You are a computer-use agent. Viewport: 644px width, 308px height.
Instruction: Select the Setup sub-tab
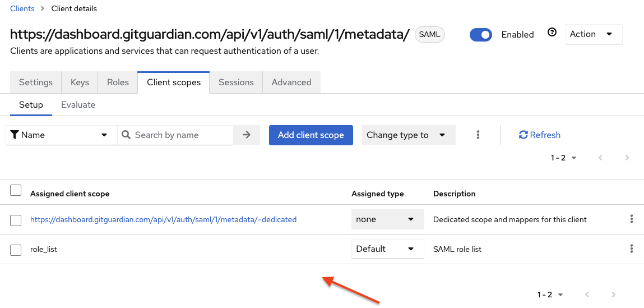pos(31,105)
